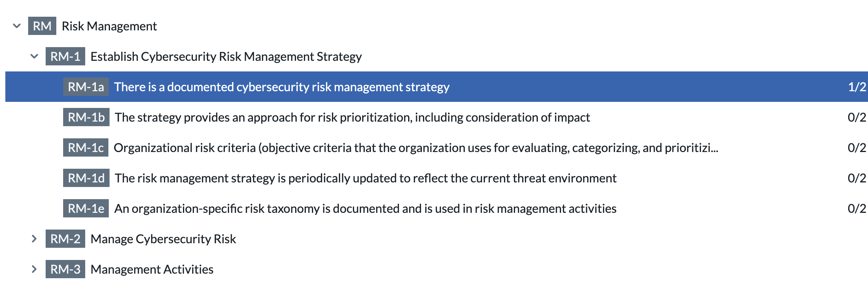The height and width of the screenshot is (282, 868).
Task: Select the documented cybersecurity risk management strategy row
Action: pyautogui.click(x=437, y=87)
